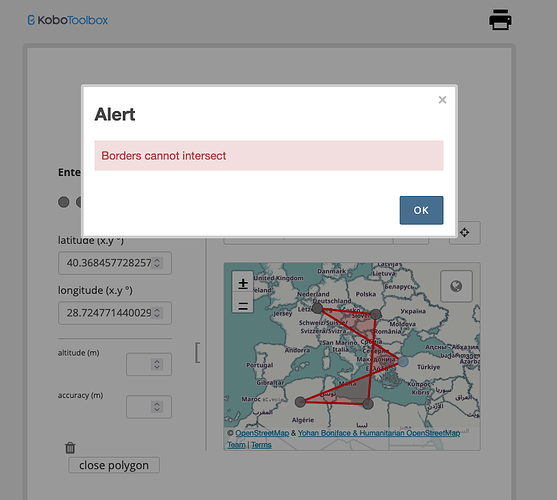This screenshot has width=557, height=500.
Task: Zoom out on the map
Action: coord(243,303)
